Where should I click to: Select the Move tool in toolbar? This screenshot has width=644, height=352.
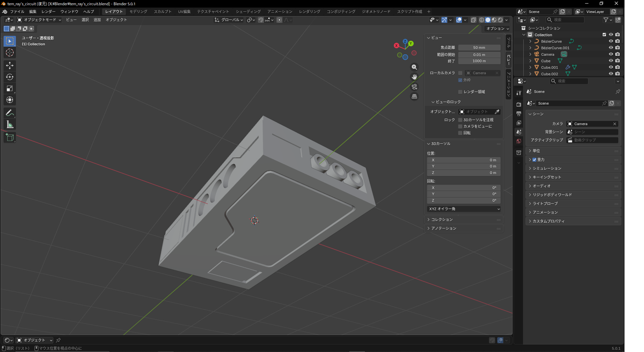10,65
